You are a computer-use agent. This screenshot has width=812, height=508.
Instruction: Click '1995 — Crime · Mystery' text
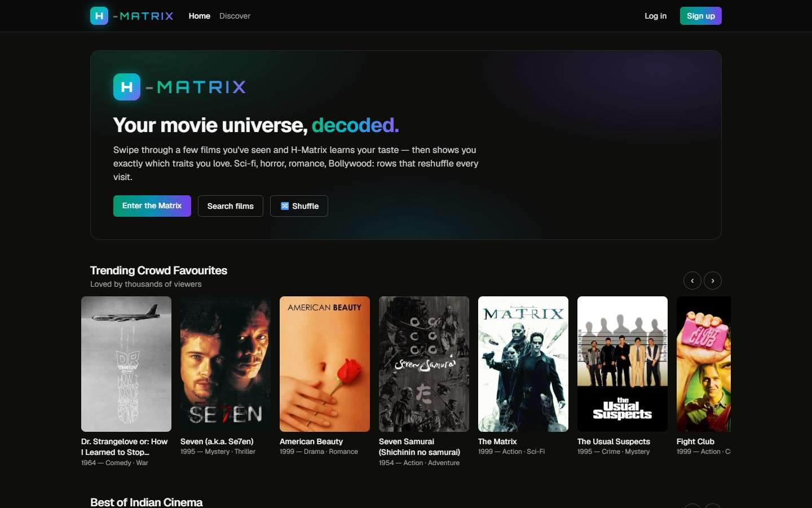614,452
